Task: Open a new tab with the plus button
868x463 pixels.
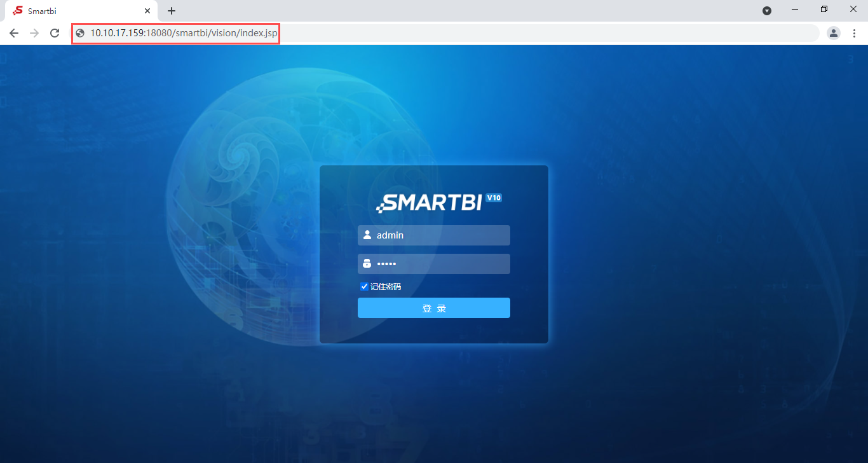Action: pos(172,11)
